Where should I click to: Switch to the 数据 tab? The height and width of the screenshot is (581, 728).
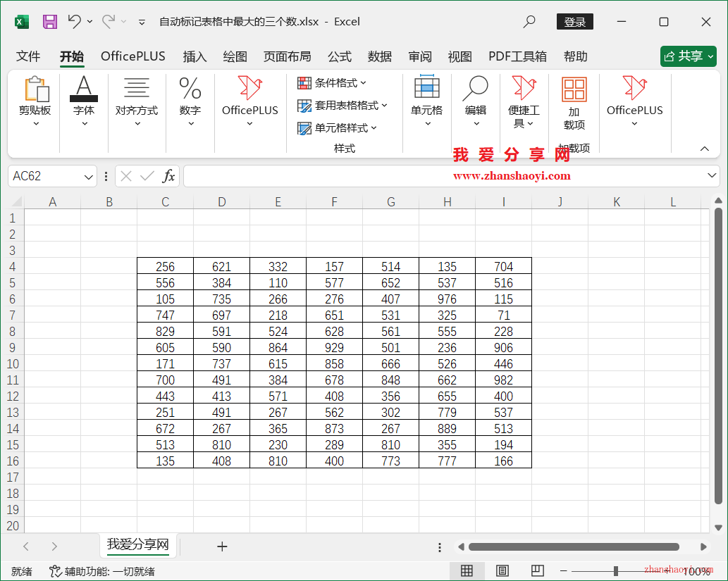click(380, 56)
